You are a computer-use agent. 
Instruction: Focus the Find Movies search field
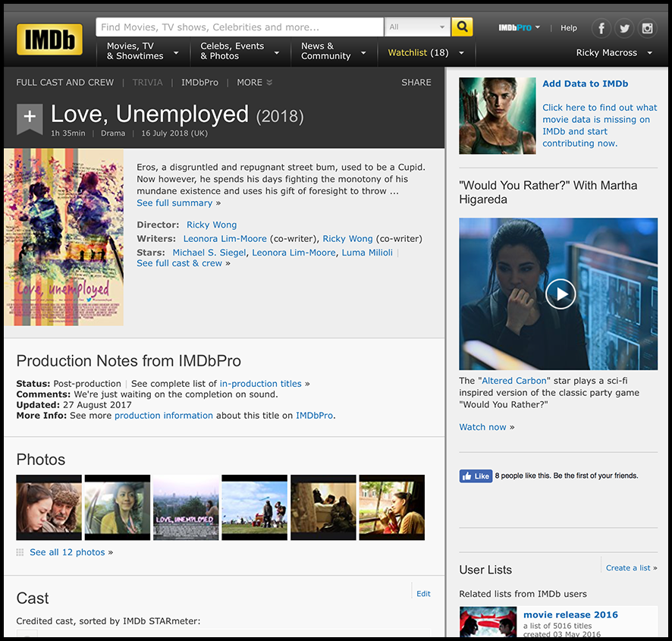pyautogui.click(x=240, y=27)
